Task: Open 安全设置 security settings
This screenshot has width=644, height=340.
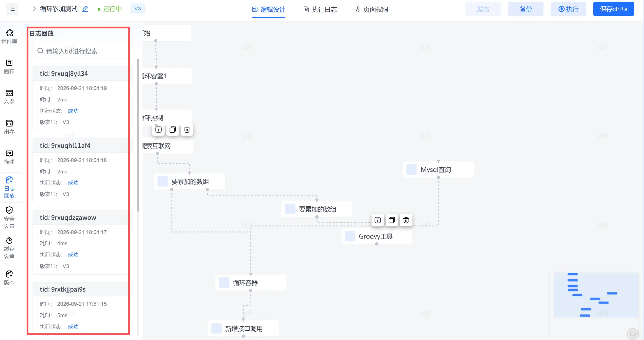Action: (9, 218)
